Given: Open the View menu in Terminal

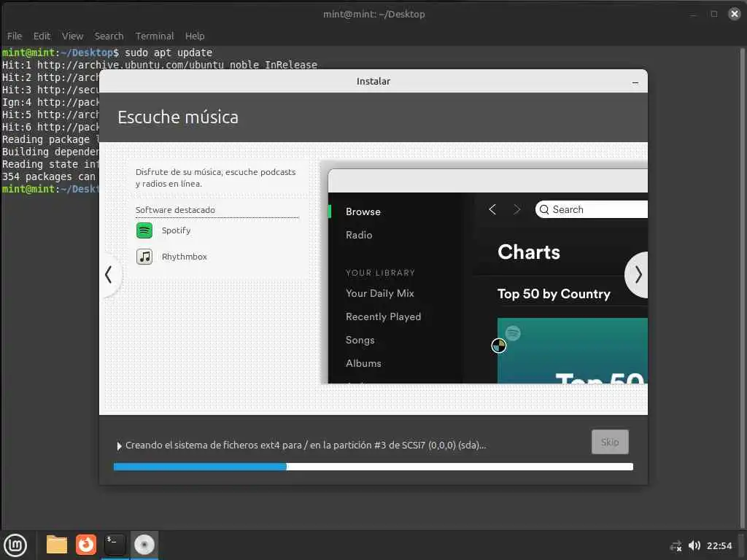Looking at the screenshot, I should pos(72,36).
